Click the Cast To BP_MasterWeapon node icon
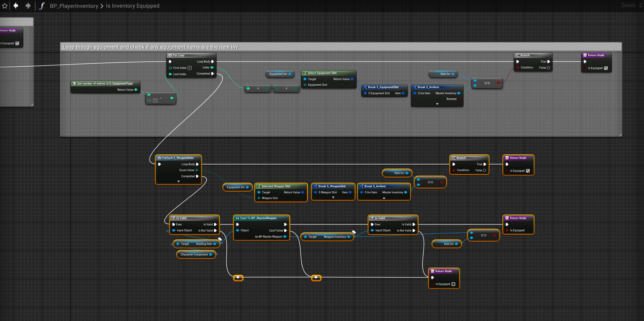The width and height of the screenshot is (644, 321). (x=237, y=218)
